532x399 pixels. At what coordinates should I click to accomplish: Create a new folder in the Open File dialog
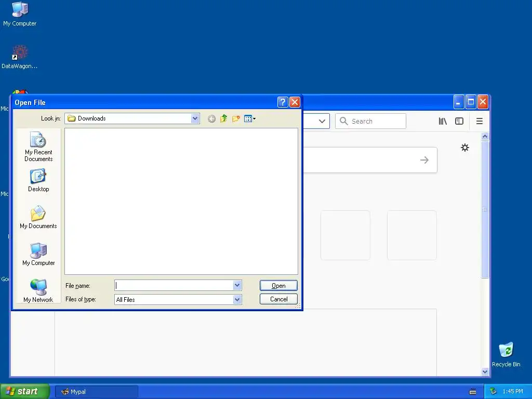[236, 119]
